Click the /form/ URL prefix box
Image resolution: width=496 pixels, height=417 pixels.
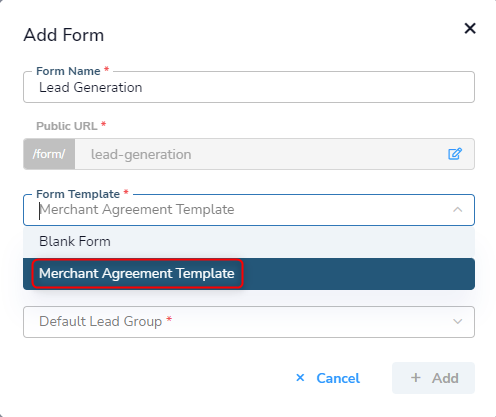point(49,154)
